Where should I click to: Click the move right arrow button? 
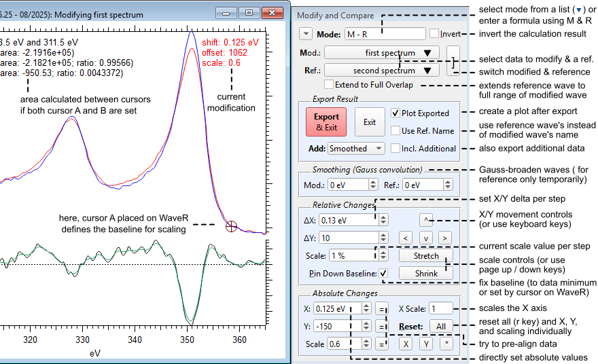coord(444,238)
